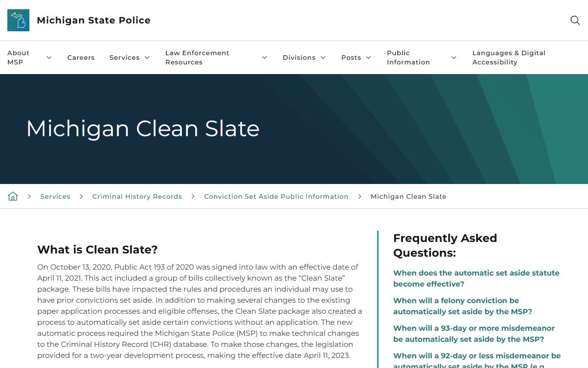Open FAQ about automatic set aside statute effective
The image size is (588, 368).
point(476,278)
